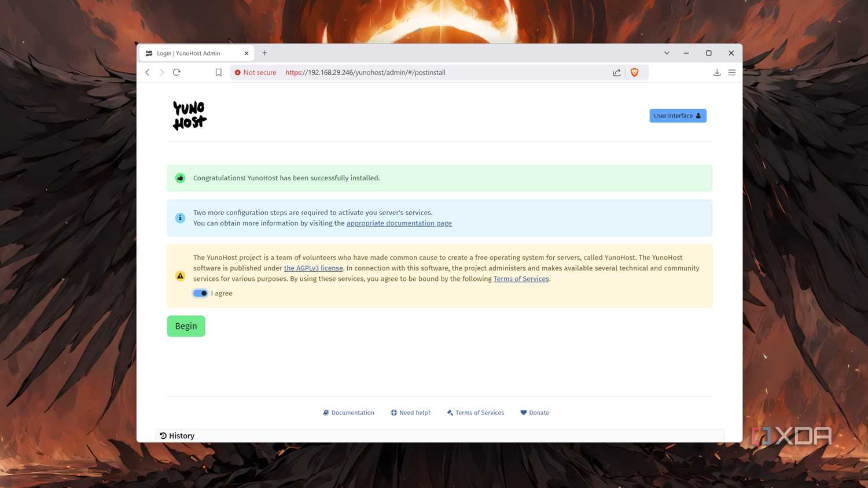Screen dimensions: 868x488
Task: Open Brave Shields panel
Action: pyautogui.click(x=634, y=72)
